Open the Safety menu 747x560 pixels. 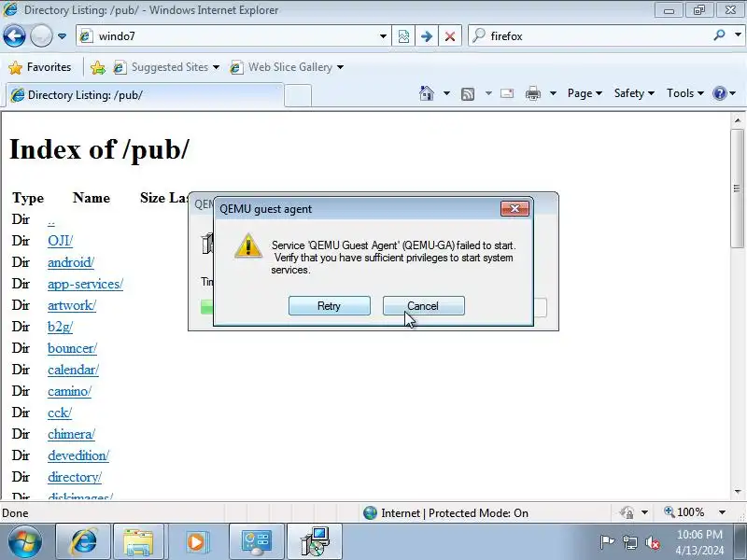634,93
